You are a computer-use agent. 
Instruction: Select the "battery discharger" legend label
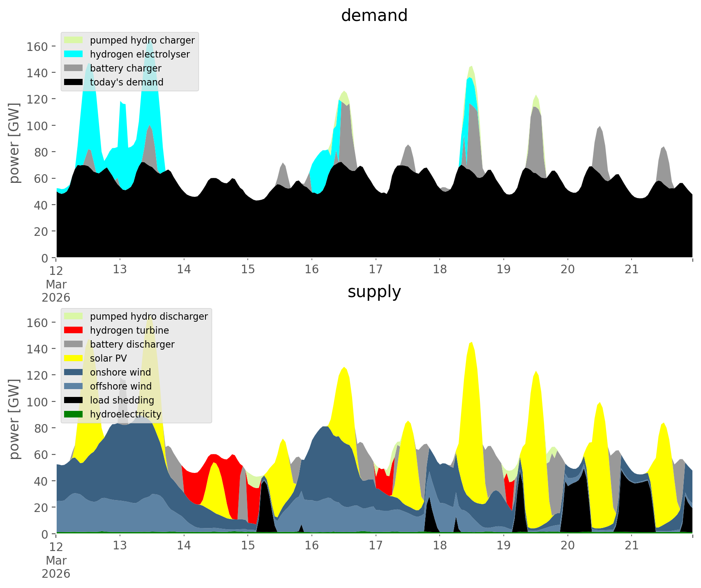(132, 344)
